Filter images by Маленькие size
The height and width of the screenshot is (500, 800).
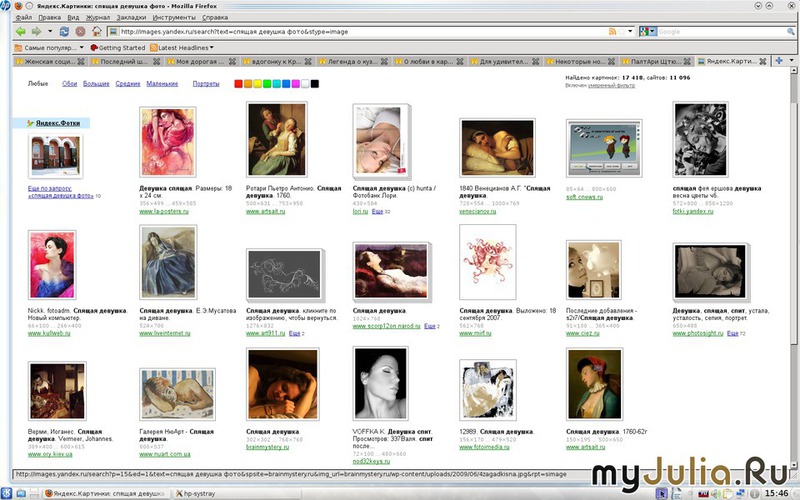click(162, 84)
